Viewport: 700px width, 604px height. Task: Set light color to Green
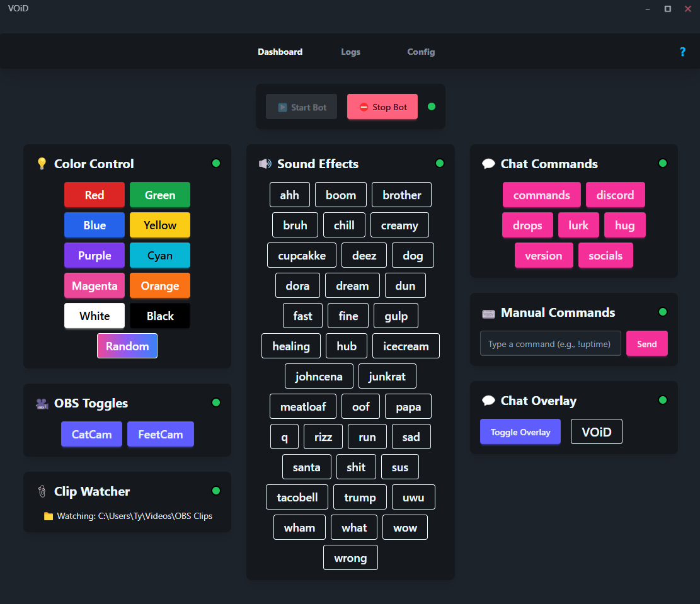pyautogui.click(x=160, y=195)
